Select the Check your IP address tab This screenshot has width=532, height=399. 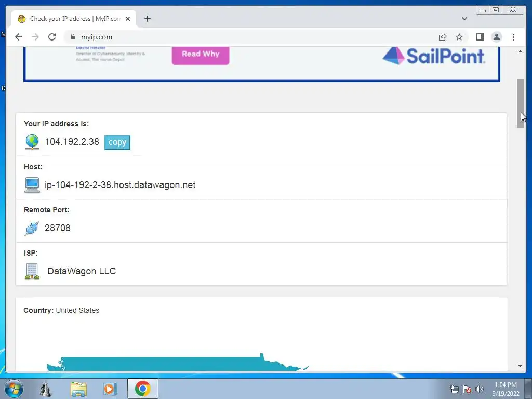click(x=74, y=19)
